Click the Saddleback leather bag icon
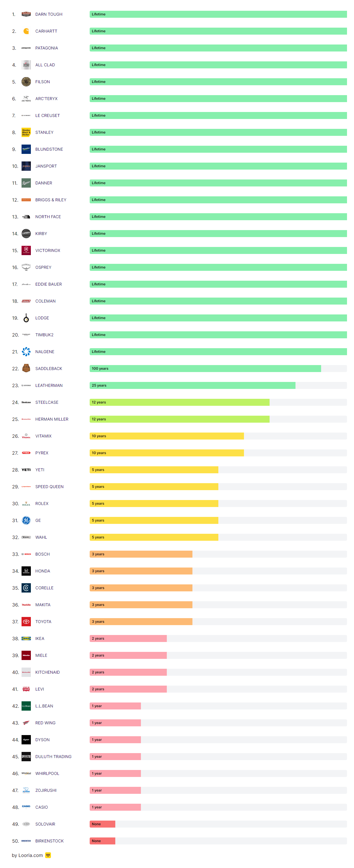Screen dimensions: 354x868 pos(26,368)
